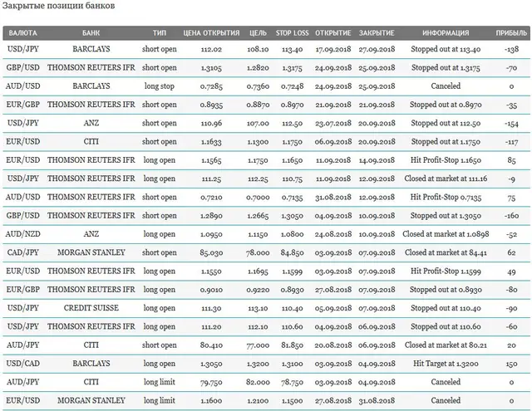Viewport: 532px width, 411px height.
Task: Click the ОТКРЫТИЕ column header
Action: click(333, 33)
